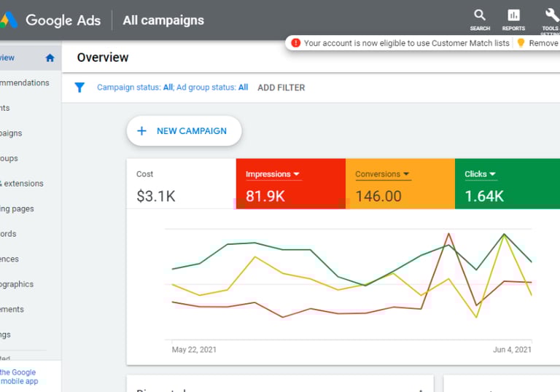The image size is (560, 392).
Task: Select the Overview sidebar item
Action: point(31,58)
